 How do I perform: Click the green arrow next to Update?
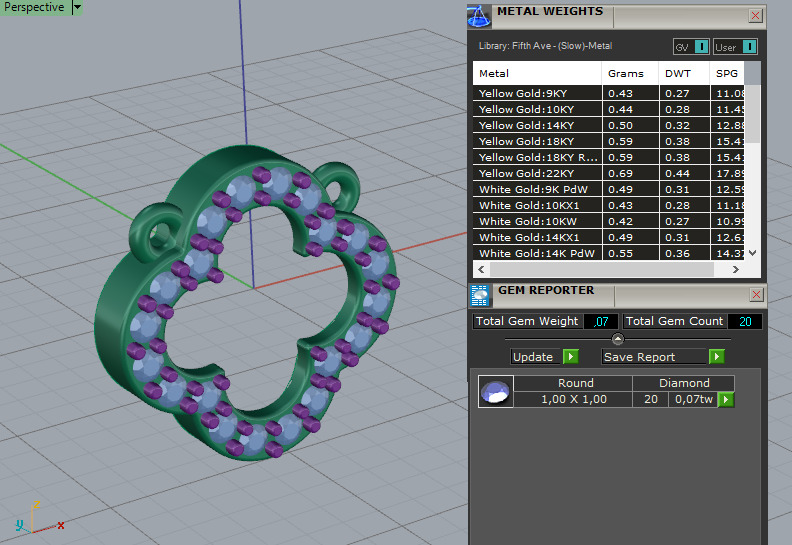[571, 357]
